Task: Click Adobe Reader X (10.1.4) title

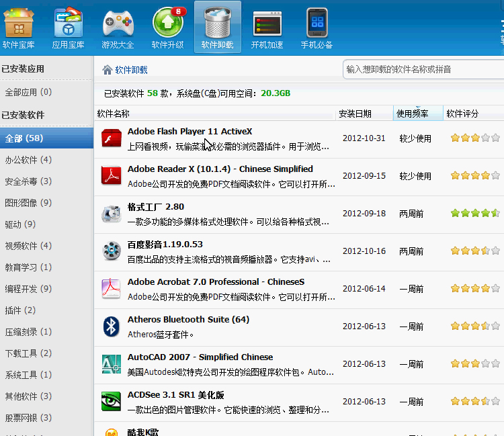Action: pyautogui.click(x=220, y=169)
